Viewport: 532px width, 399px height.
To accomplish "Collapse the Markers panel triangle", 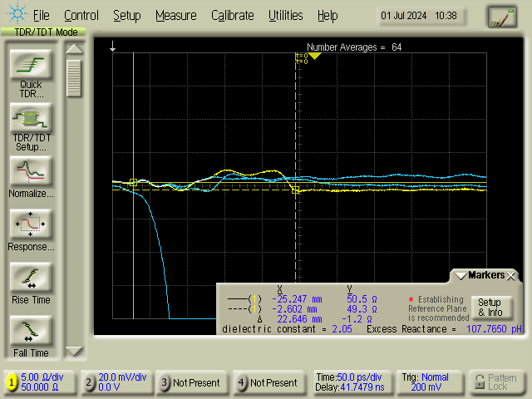I will coord(461,275).
